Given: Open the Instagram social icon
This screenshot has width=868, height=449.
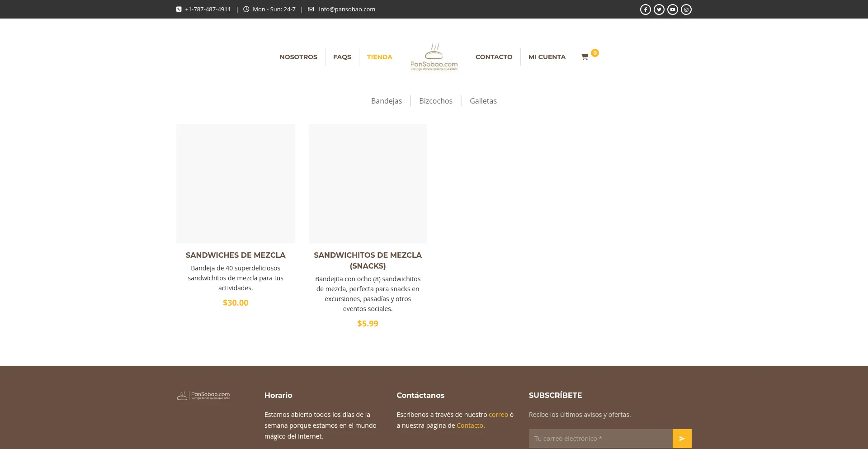Looking at the screenshot, I should pyautogui.click(x=686, y=9).
